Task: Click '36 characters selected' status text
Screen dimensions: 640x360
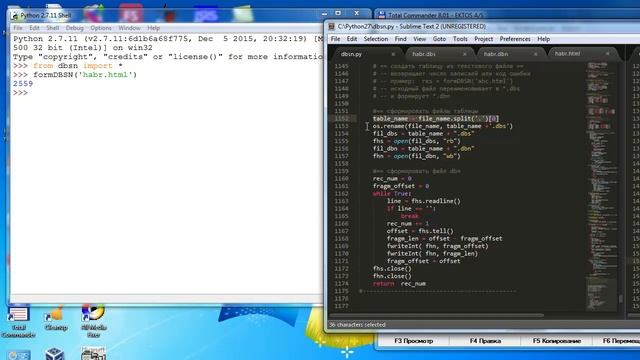Action: click(357, 325)
